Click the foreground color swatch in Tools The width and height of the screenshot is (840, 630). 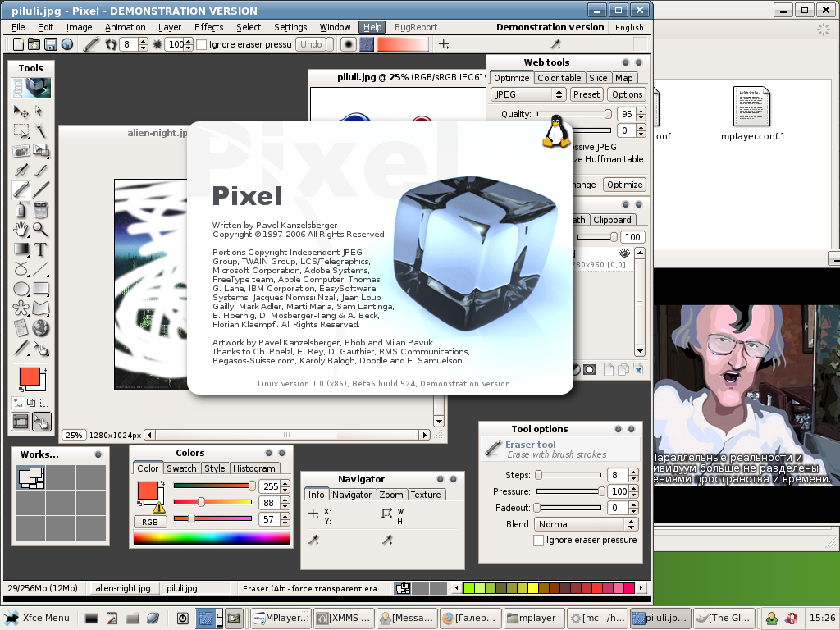[x=30, y=377]
